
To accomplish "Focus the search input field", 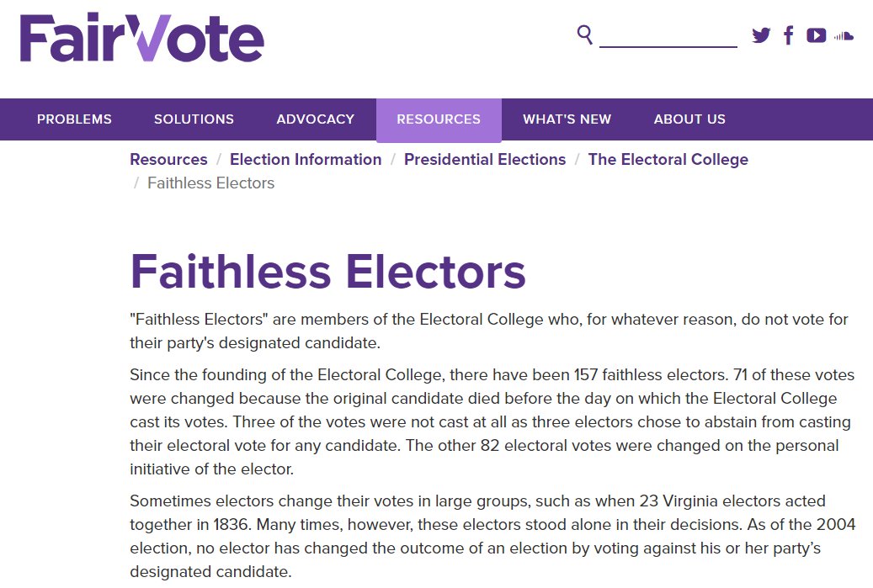I will (668, 36).
